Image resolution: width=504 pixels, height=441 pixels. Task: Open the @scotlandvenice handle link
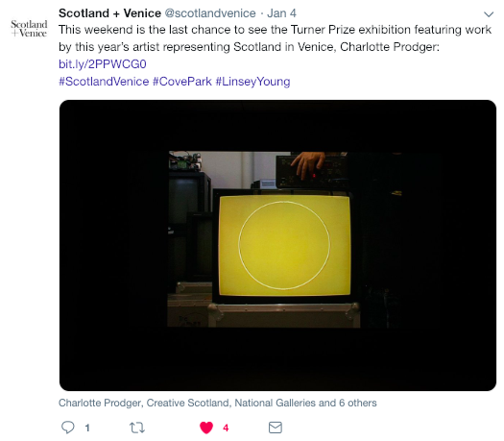[x=210, y=13]
